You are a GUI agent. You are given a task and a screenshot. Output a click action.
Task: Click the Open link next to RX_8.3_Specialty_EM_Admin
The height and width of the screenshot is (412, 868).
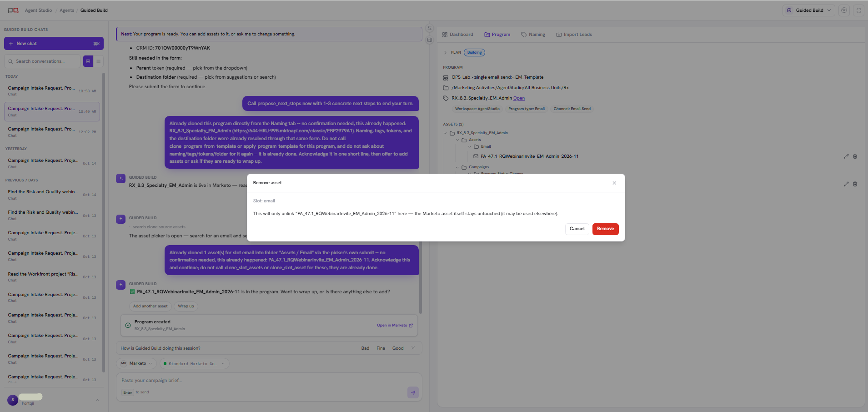point(519,98)
